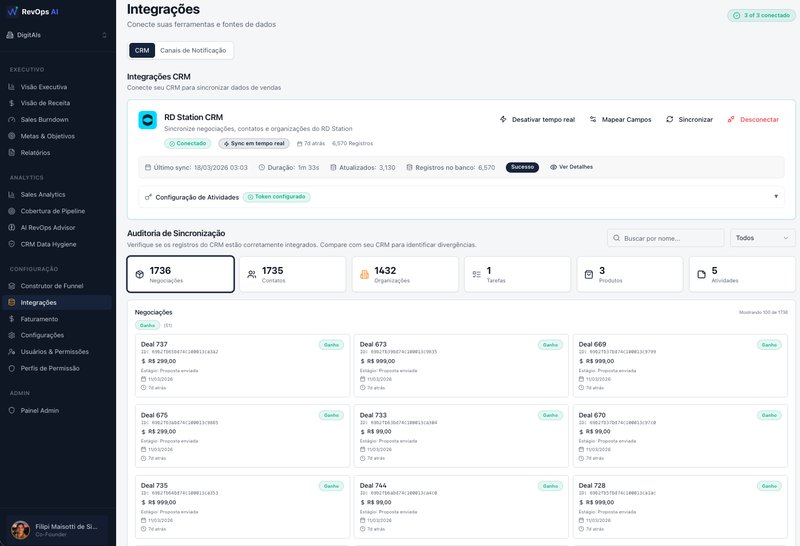Click the RD Station CRM logo
Screen dimensions: 800x546
(x=147, y=120)
